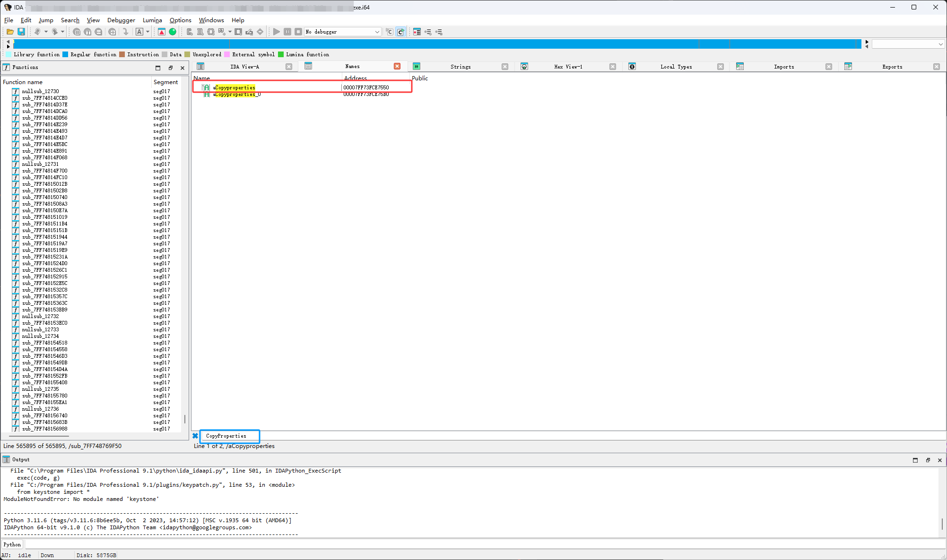Click the breakpoint list toolbar icon
Viewport: 947px width, 560px height.
click(417, 32)
